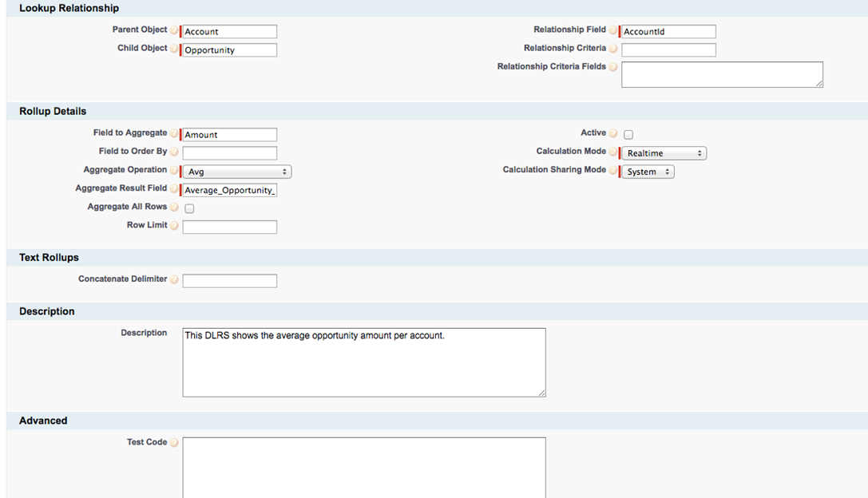Click the help icon beside Relationship Criteria Fields
Image resolution: width=868 pixels, height=498 pixels.
613,67
